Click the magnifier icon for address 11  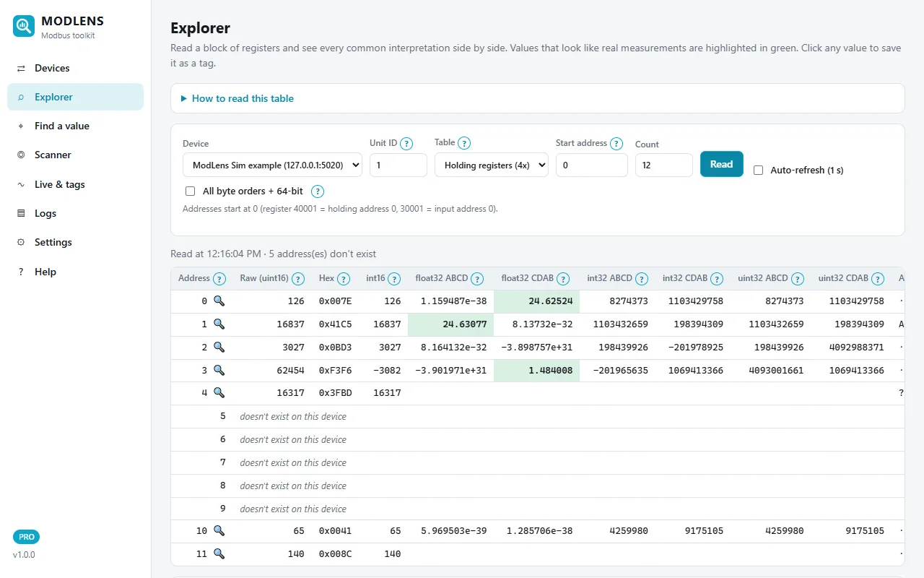[x=219, y=553]
